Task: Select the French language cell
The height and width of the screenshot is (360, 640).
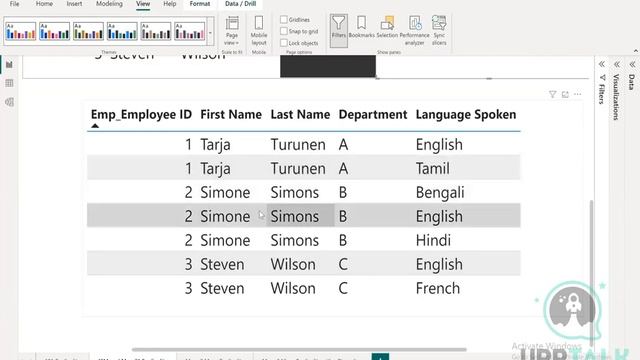Action: [x=438, y=289]
